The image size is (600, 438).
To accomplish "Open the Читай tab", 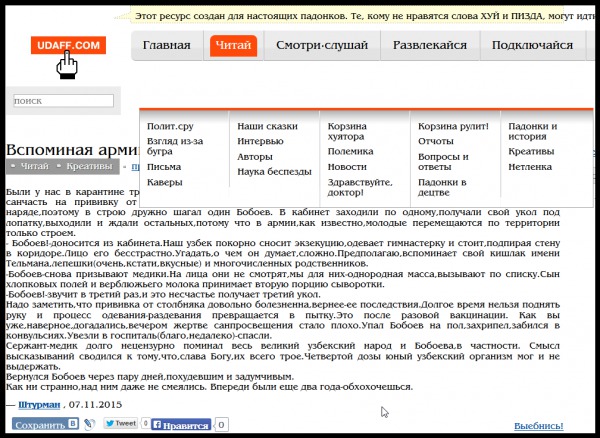I will click(x=233, y=45).
